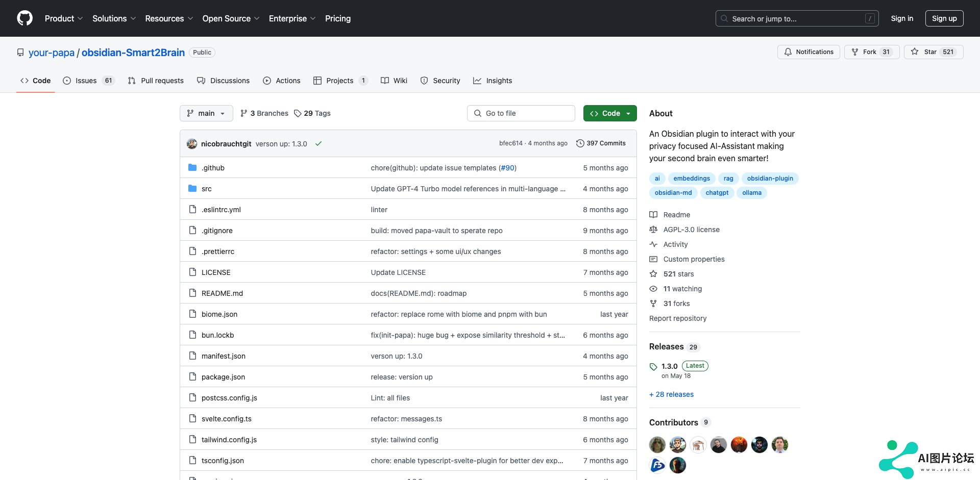Open the 397 Commits history
The width and height of the screenshot is (980, 480).
point(601,143)
